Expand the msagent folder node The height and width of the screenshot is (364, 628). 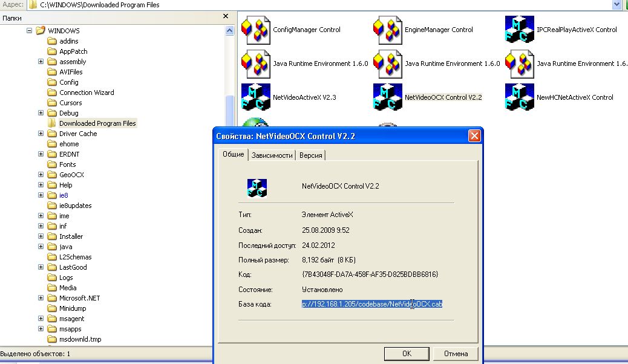pyautogui.click(x=41, y=319)
